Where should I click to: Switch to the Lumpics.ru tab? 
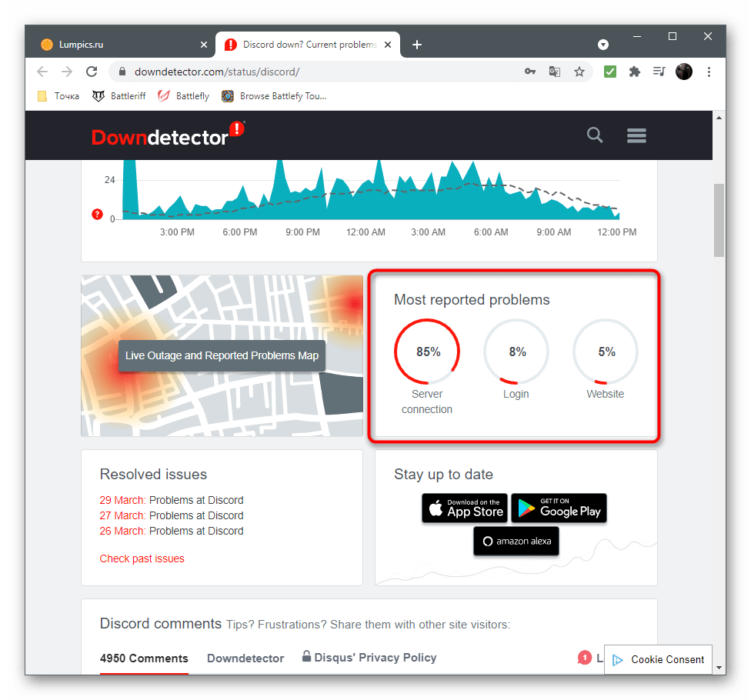pyautogui.click(x=120, y=45)
